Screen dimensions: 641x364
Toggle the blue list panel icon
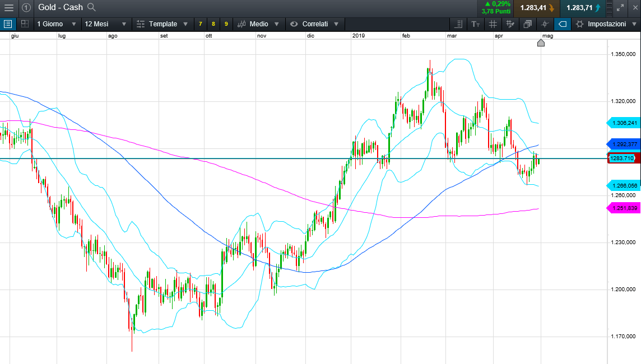coord(8,24)
